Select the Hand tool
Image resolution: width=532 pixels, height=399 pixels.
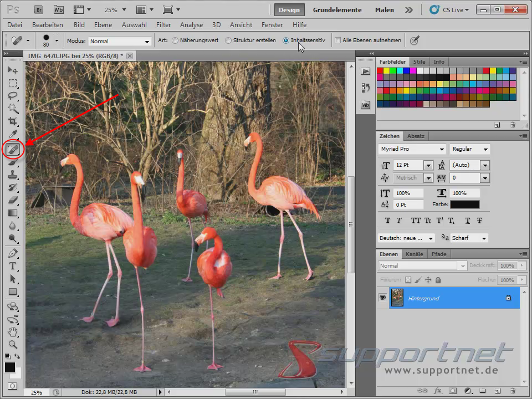13,332
